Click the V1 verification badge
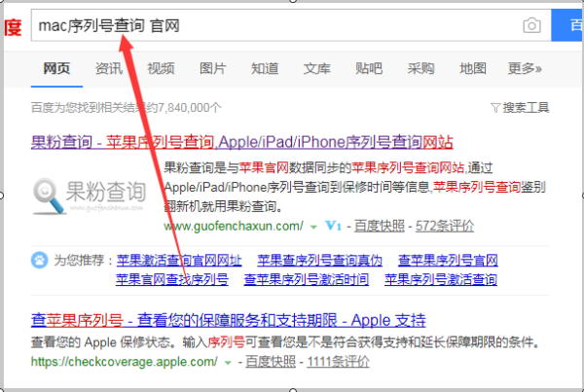Screen dimensions: 584x392 tap(333, 226)
